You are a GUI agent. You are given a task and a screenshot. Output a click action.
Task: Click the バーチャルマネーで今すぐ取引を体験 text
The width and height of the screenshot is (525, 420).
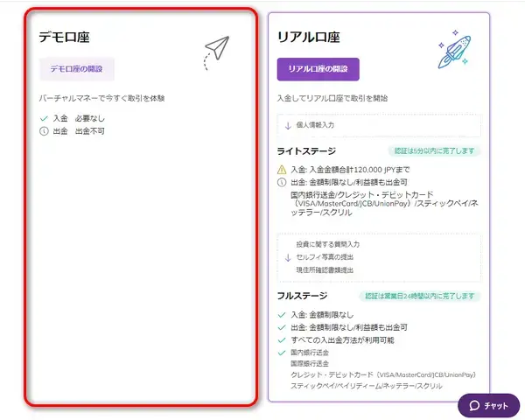click(x=101, y=98)
